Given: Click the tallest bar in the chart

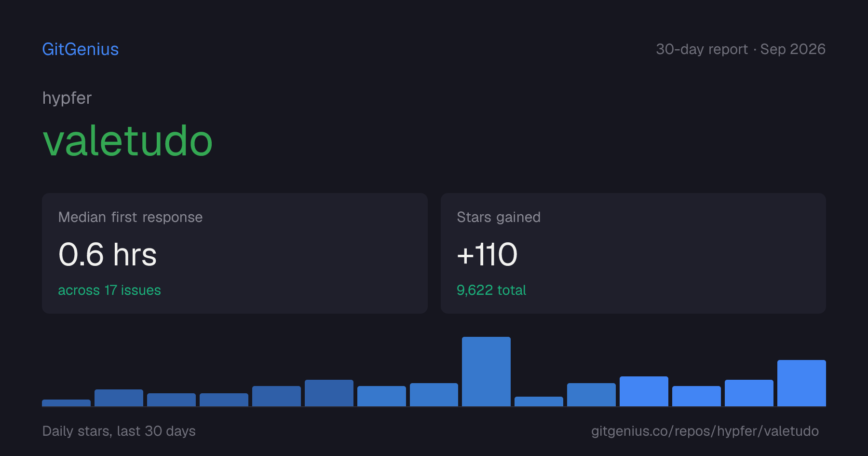Looking at the screenshot, I should [486, 372].
